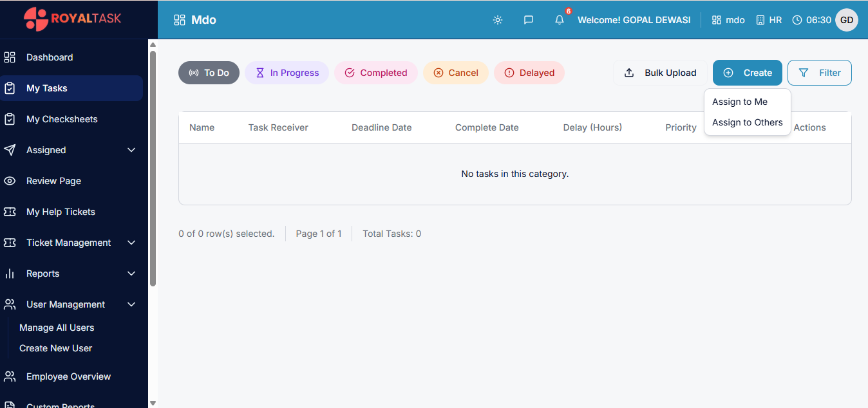Screen dimensions: 868x408
Task: Open My Help Tickets in the sidebar
Action: [x=61, y=212]
